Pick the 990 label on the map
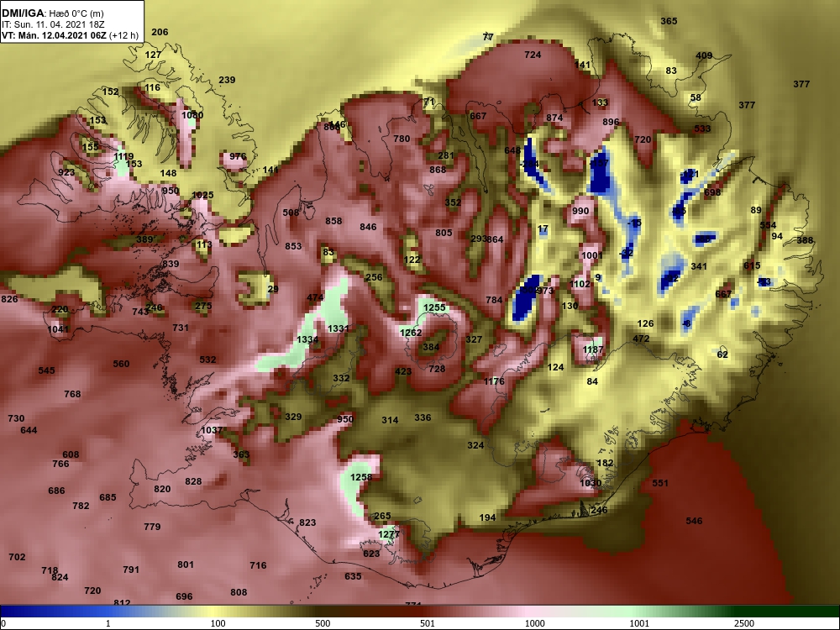 point(580,211)
